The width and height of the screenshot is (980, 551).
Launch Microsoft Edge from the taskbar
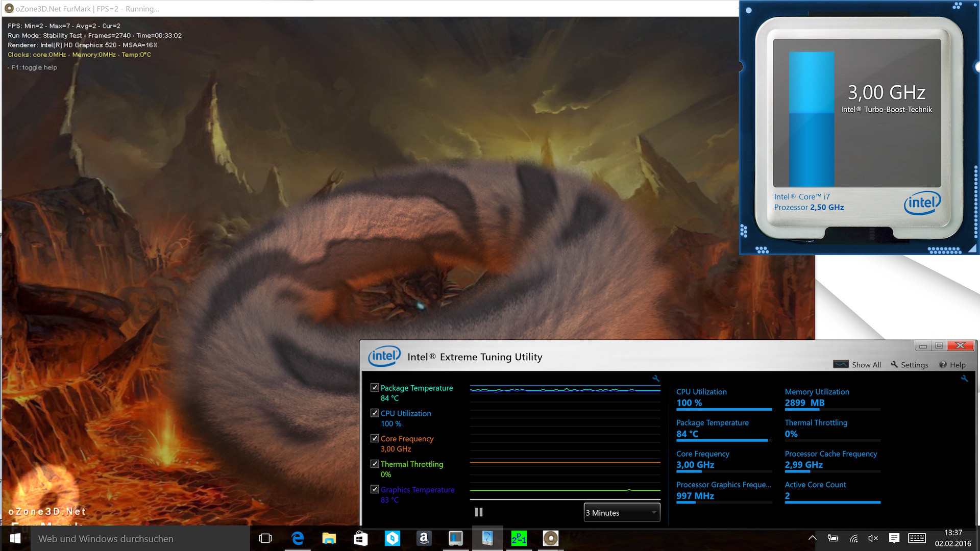pyautogui.click(x=298, y=538)
